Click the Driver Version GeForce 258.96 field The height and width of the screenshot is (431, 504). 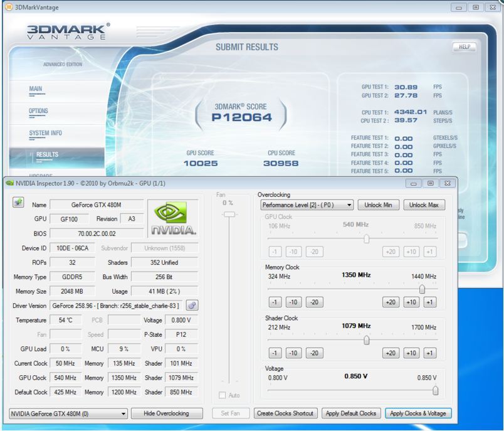116,306
